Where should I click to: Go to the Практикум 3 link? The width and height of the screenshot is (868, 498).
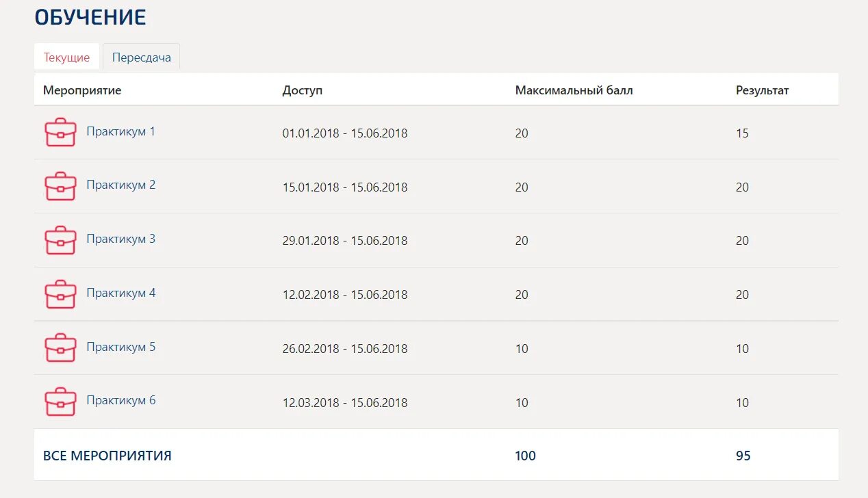pyautogui.click(x=120, y=239)
